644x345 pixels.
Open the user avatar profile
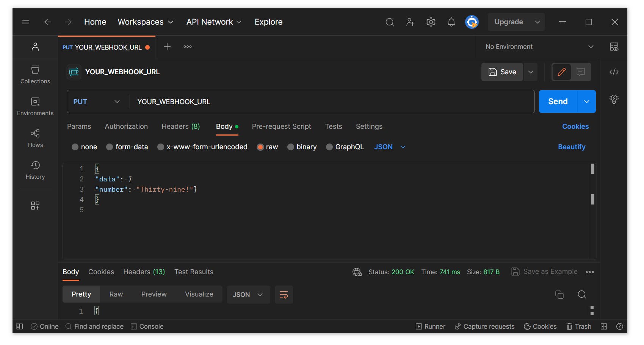click(x=472, y=22)
